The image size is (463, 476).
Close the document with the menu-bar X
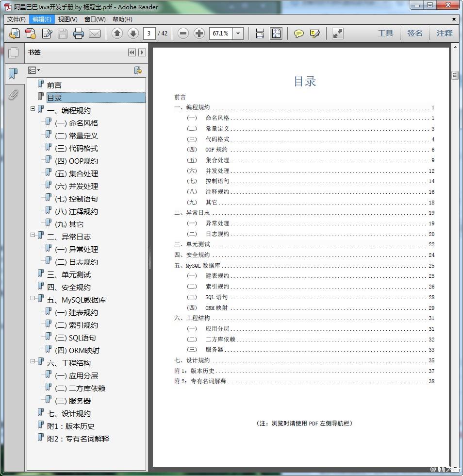coord(454,19)
